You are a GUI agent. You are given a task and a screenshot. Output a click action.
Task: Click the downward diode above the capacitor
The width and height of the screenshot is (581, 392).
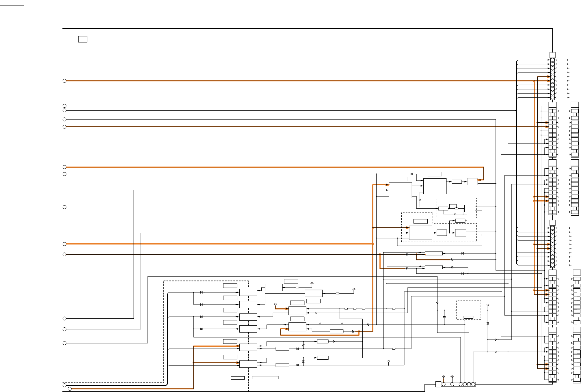point(437,303)
